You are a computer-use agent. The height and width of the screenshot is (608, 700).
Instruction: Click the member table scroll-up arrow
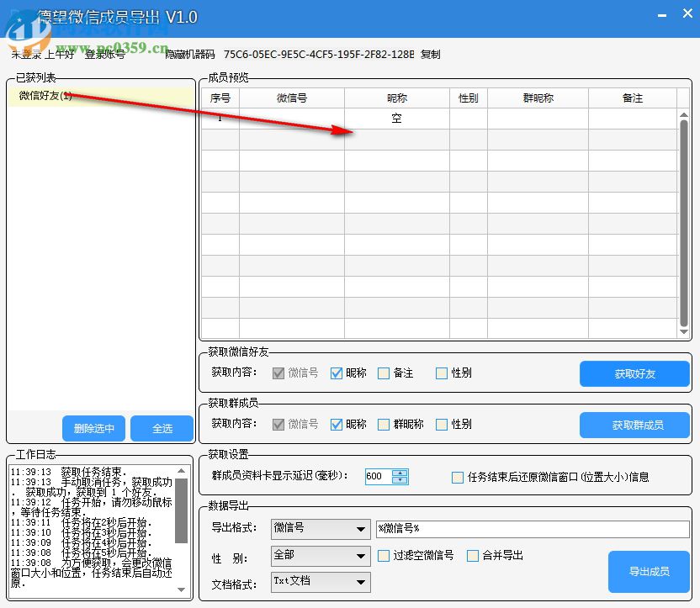(x=683, y=114)
